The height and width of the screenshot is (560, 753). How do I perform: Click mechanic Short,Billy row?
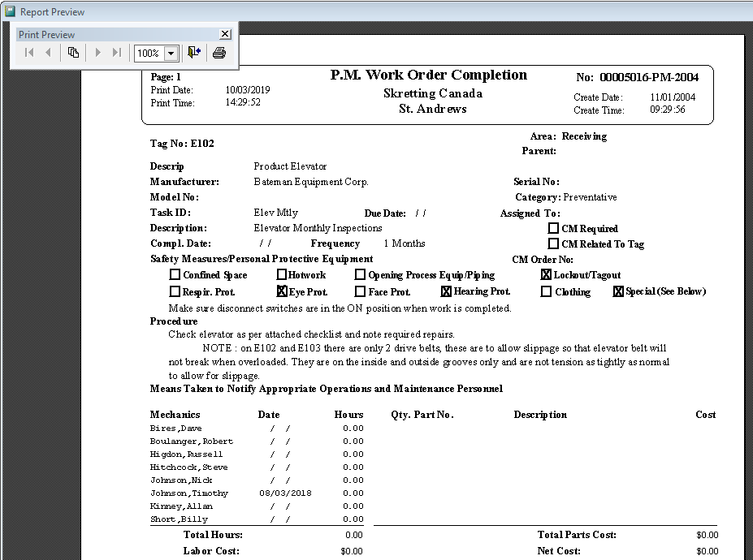pyautogui.click(x=257, y=519)
